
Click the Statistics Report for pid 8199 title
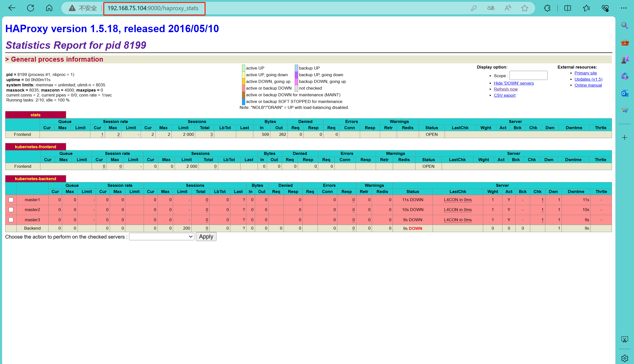click(x=76, y=45)
